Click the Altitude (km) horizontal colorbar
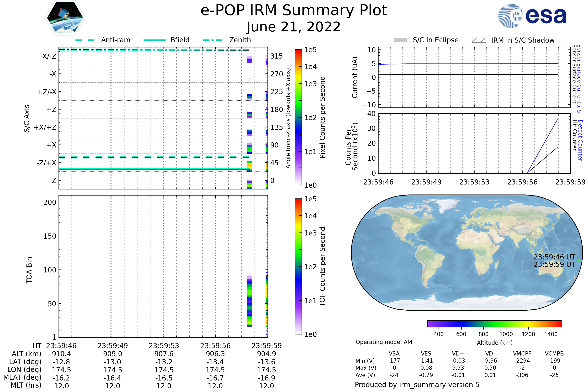The width and height of the screenshot is (588, 392). coord(494,323)
